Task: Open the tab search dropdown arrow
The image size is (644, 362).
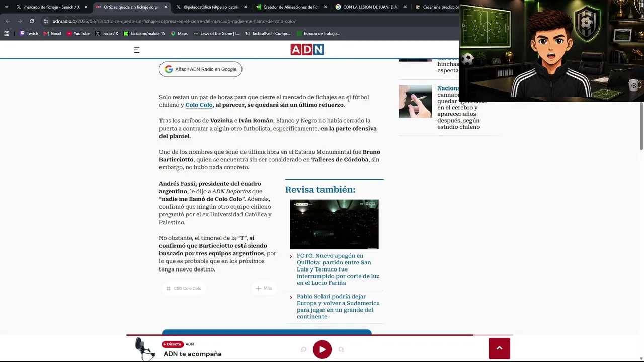Action: [x=7, y=7]
